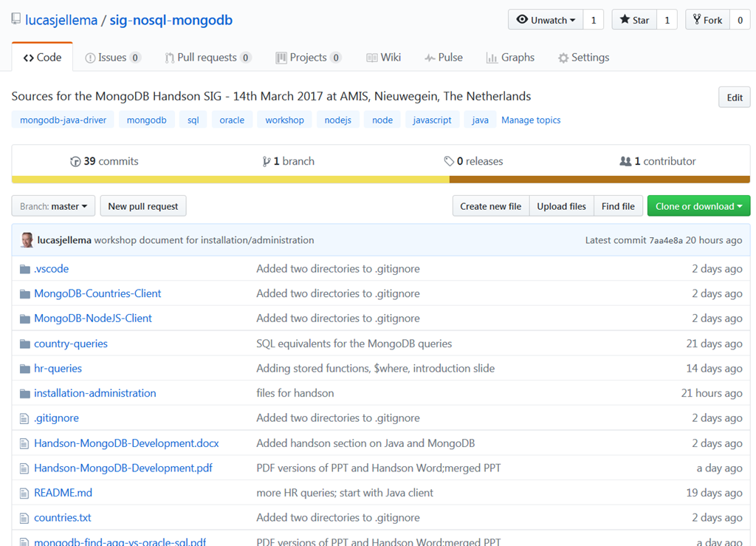Open the Clone or download dropdown
This screenshot has width=756, height=546.
pos(698,206)
